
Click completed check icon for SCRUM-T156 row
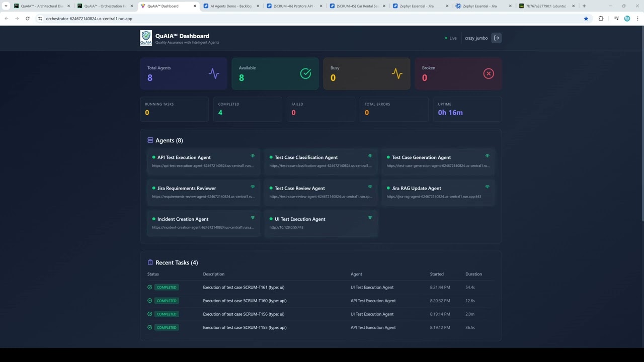click(149, 314)
